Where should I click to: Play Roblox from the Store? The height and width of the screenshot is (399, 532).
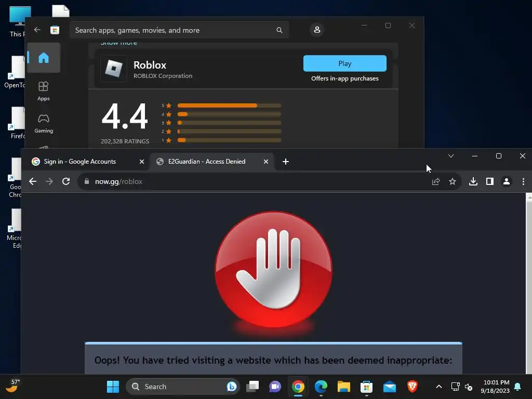pyautogui.click(x=345, y=63)
